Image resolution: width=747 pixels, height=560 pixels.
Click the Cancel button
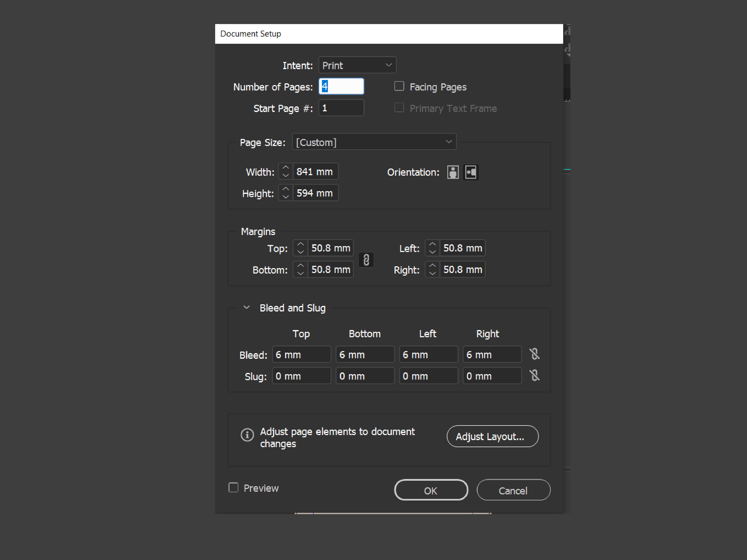pyautogui.click(x=513, y=490)
